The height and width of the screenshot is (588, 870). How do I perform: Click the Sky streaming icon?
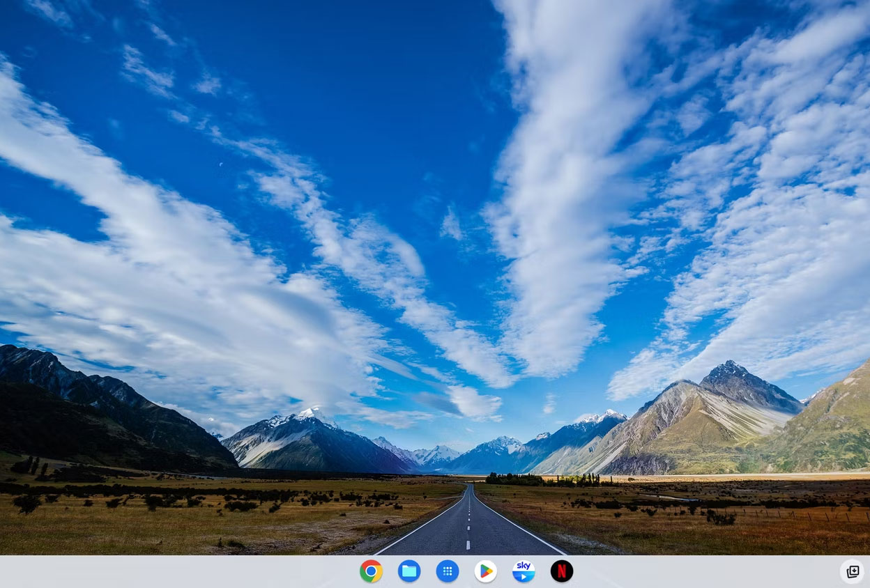[524, 571]
